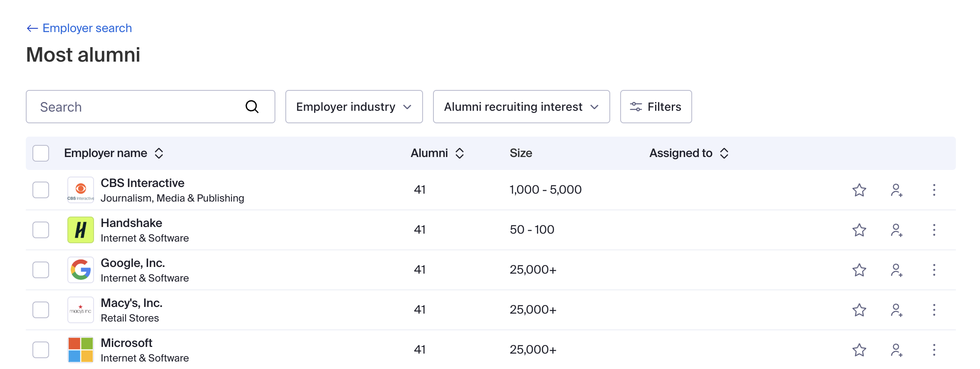Open more options menu for Google, Inc.
This screenshot has height=369, width=980.
[934, 270]
